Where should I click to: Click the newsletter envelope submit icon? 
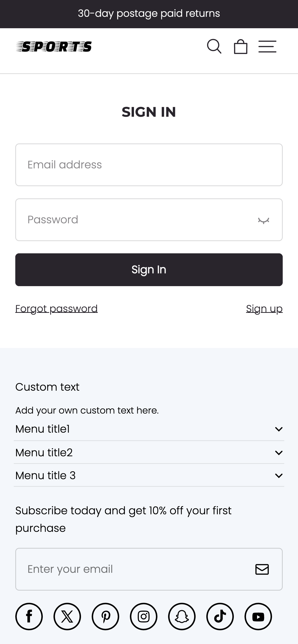tap(262, 569)
